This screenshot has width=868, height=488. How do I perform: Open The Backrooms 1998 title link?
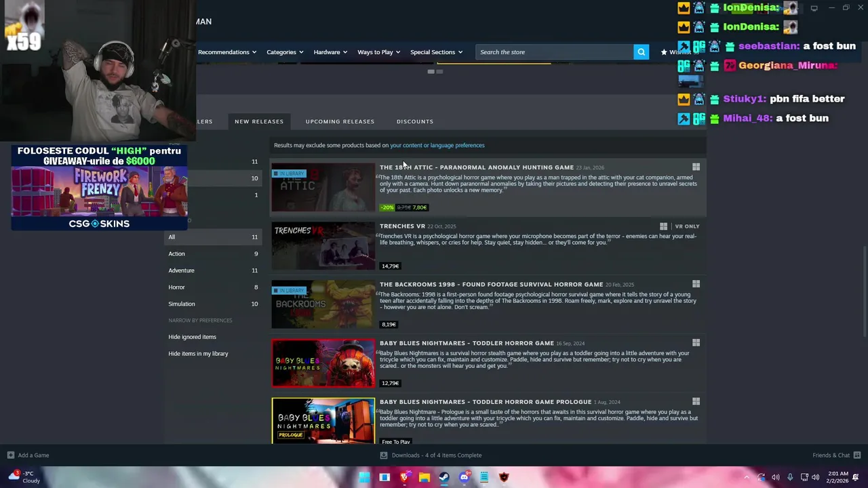tap(492, 285)
